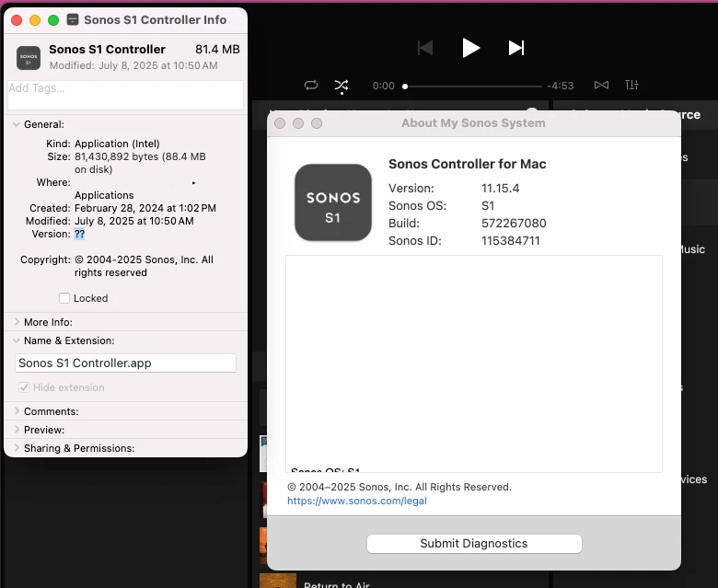718x588 pixels.
Task: Click the large Sonos S1 logo in About window
Action: coord(333,202)
